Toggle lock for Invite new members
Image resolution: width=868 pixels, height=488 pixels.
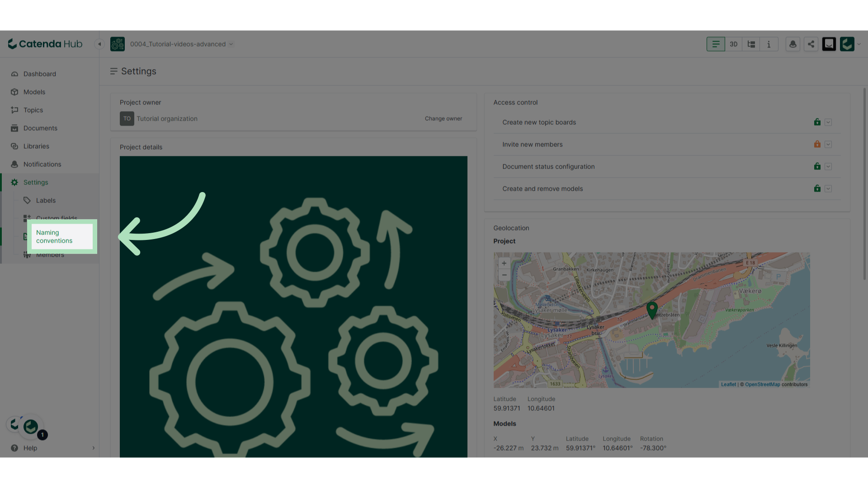click(817, 144)
